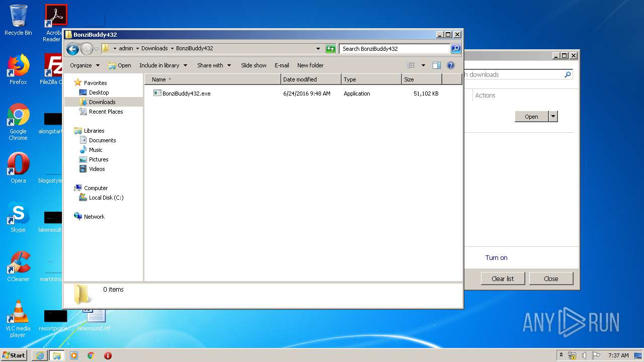
Task: Click the search magnifier icon in Explorer
Action: point(456,49)
